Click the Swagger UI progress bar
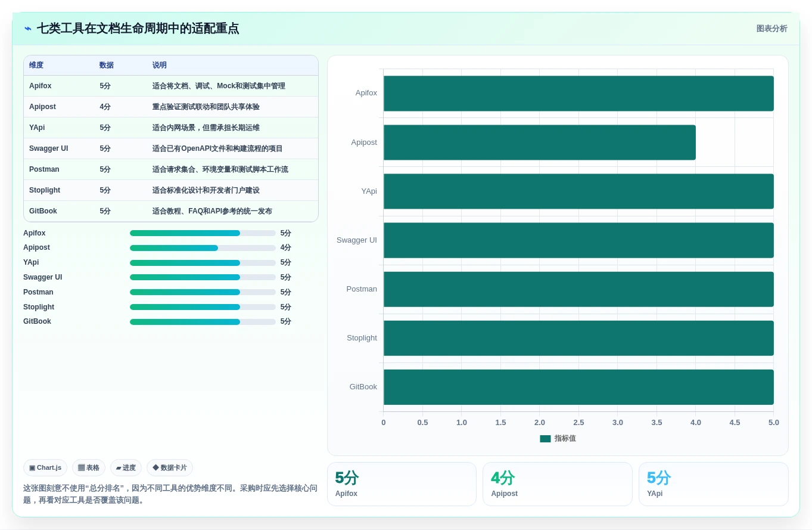The width and height of the screenshot is (812, 530). 203,277
